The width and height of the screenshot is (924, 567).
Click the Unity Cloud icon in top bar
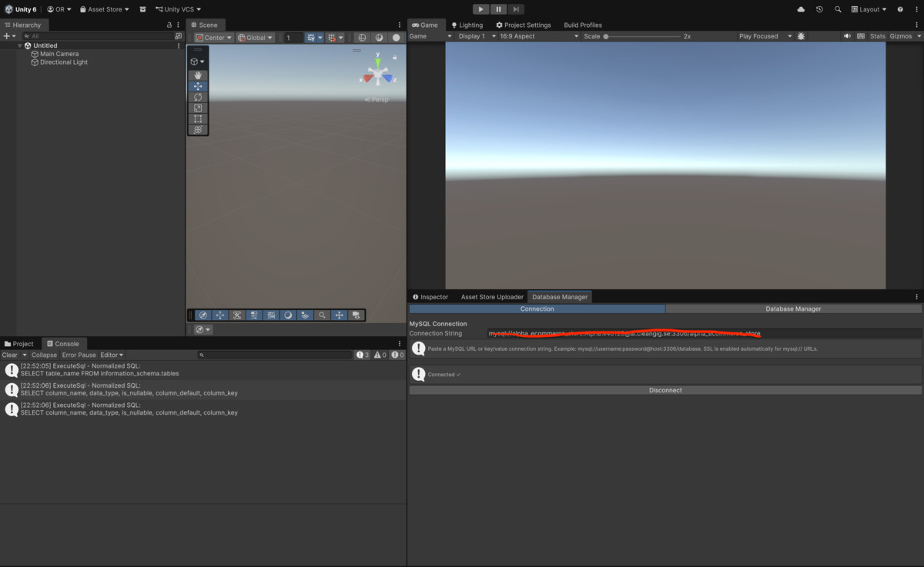(801, 9)
